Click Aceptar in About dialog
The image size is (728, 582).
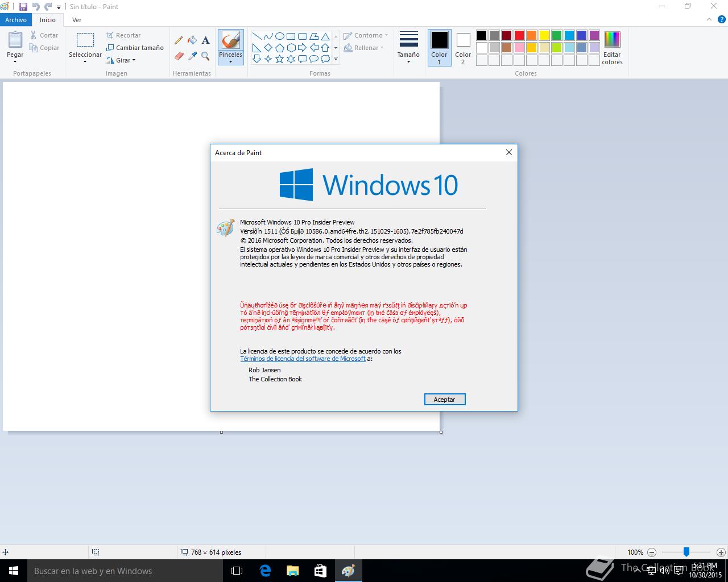click(445, 400)
